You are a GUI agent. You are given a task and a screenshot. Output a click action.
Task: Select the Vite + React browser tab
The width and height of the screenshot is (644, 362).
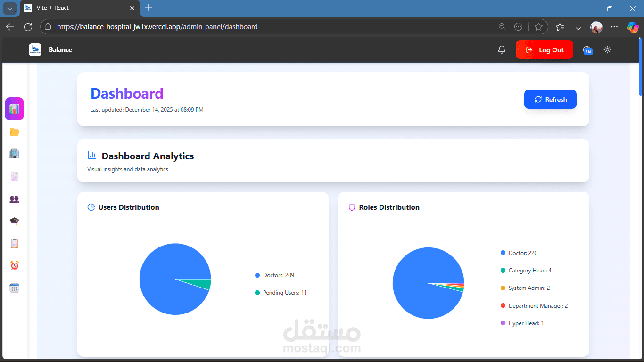tap(71, 8)
